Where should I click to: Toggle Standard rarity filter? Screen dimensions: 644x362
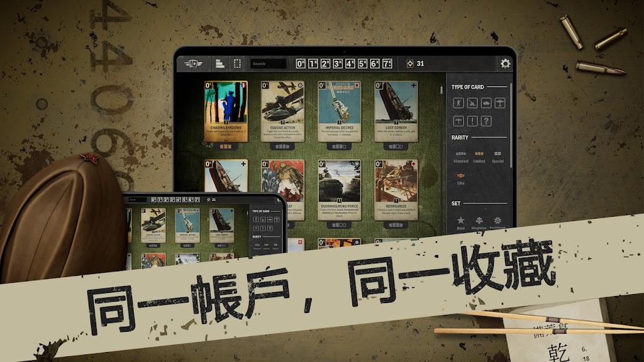[x=461, y=156]
